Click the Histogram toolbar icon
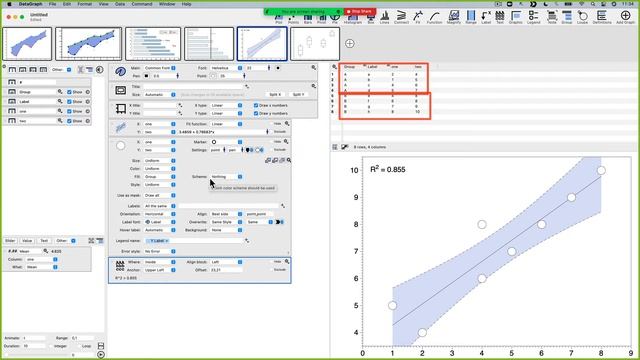The height and width of the screenshot is (360, 640). pos(353,19)
